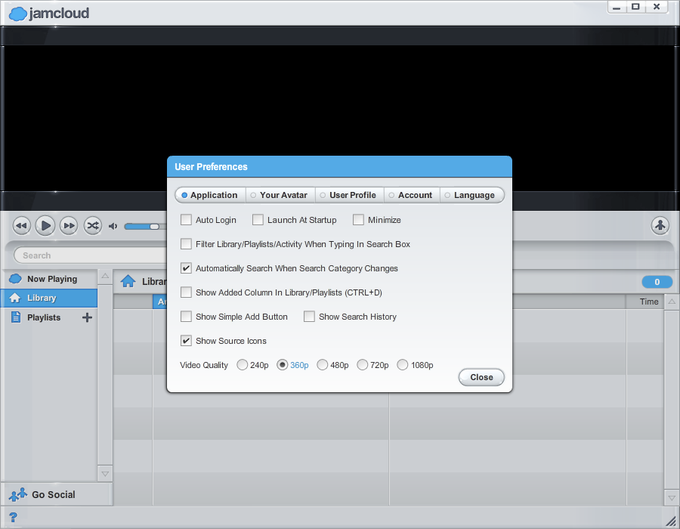
Task: Select Library in the sidebar
Action: coord(49,298)
